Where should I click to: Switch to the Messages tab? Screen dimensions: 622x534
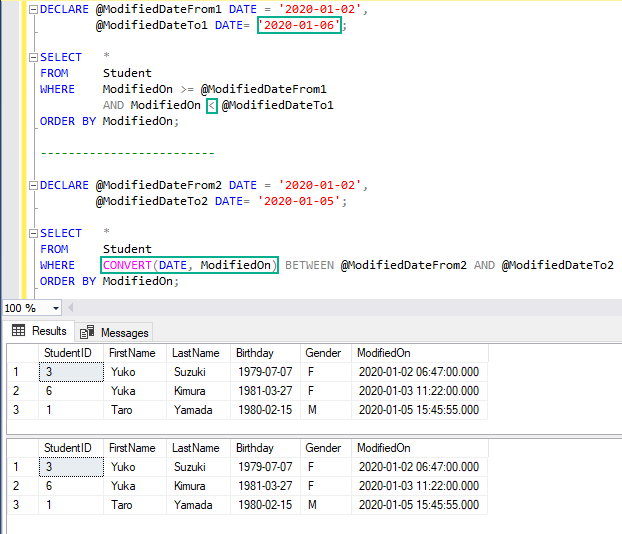[114, 332]
